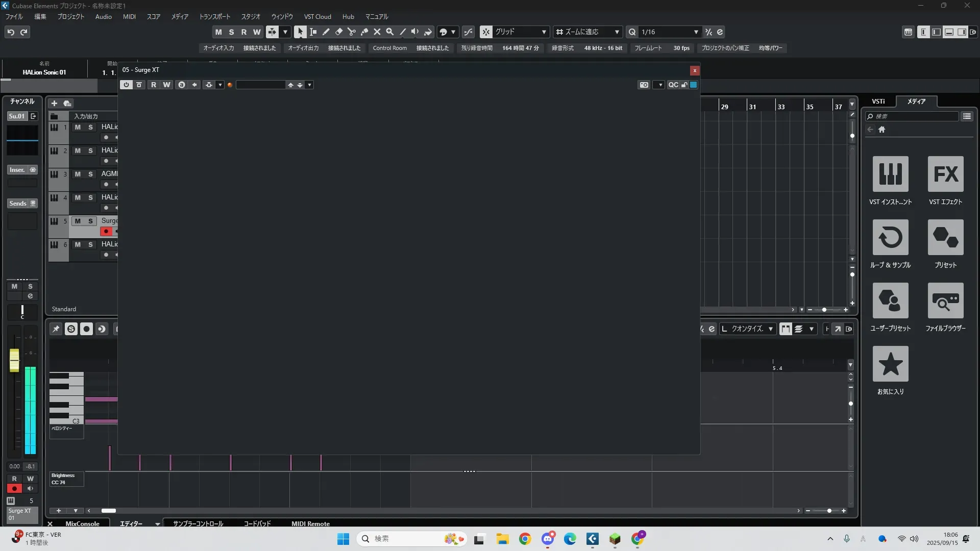The width and height of the screenshot is (980, 551).
Task: Select the Glue tool
Action: [x=364, y=32]
